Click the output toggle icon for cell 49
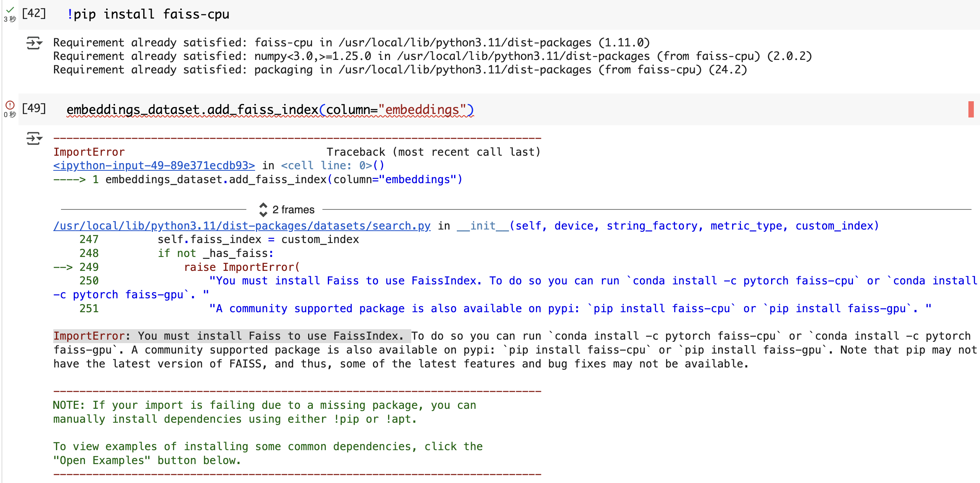 pyautogui.click(x=34, y=138)
